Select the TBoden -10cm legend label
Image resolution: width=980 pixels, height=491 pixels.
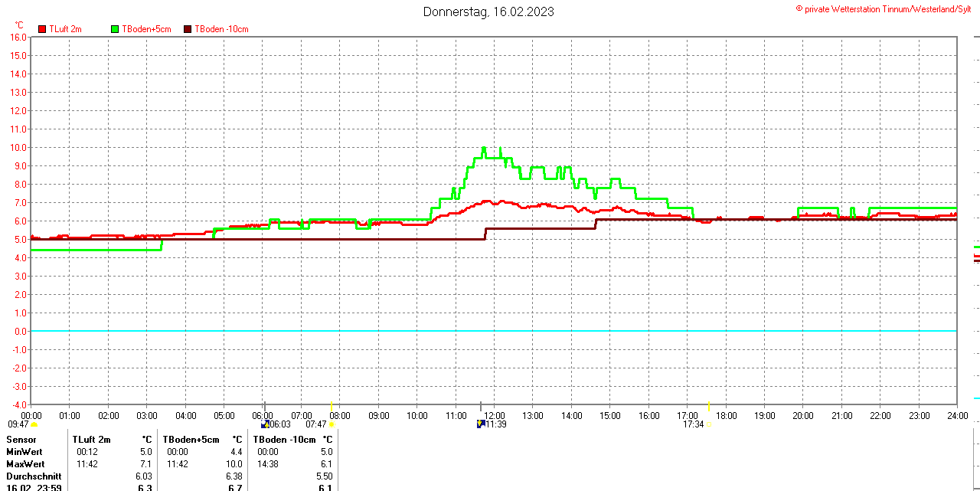(221, 29)
